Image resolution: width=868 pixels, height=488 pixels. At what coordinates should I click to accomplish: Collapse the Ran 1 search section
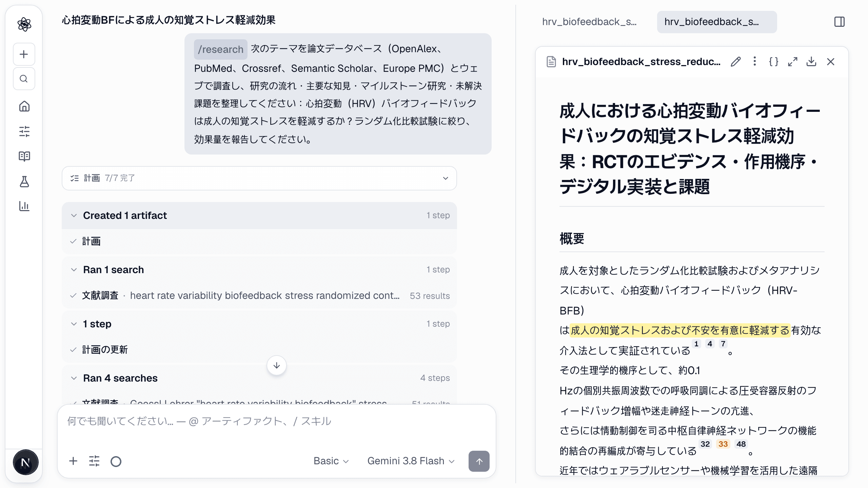tap(259, 270)
